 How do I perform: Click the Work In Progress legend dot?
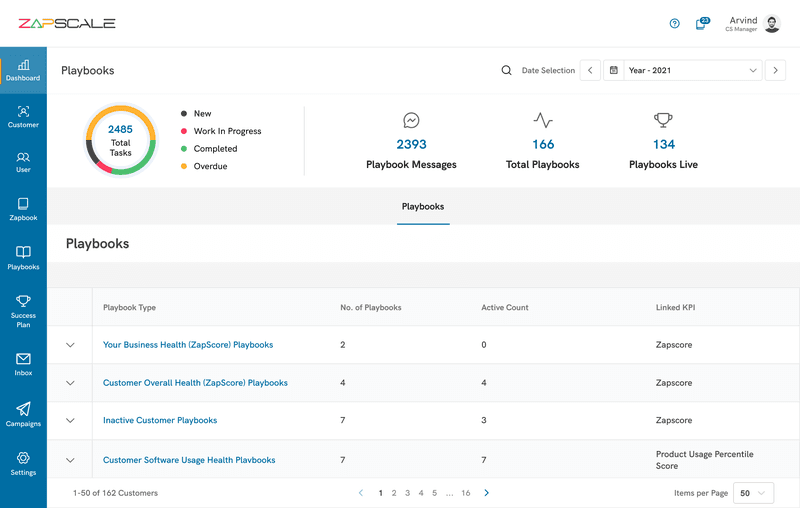point(184,131)
